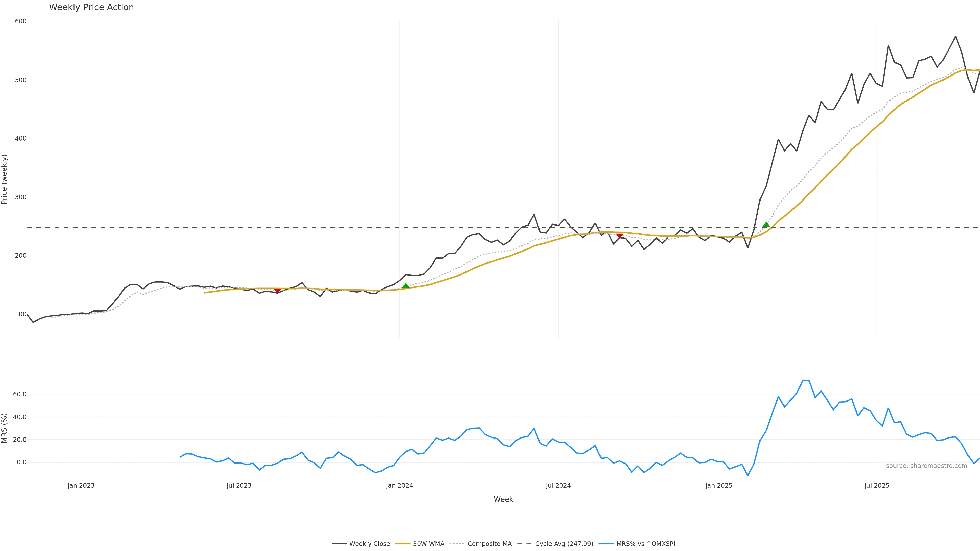This screenshot has width=980, height=551.
Task: Click the dotted Composite MA legend line swatch
Action: pyautogui.click(x=457, y=544)
